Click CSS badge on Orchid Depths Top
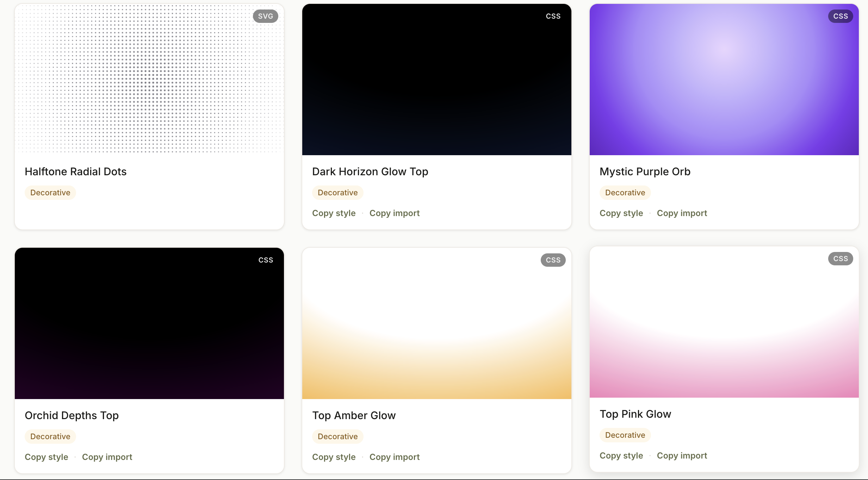The height and width of the screenshot is (480, 868). click(265, 260)
